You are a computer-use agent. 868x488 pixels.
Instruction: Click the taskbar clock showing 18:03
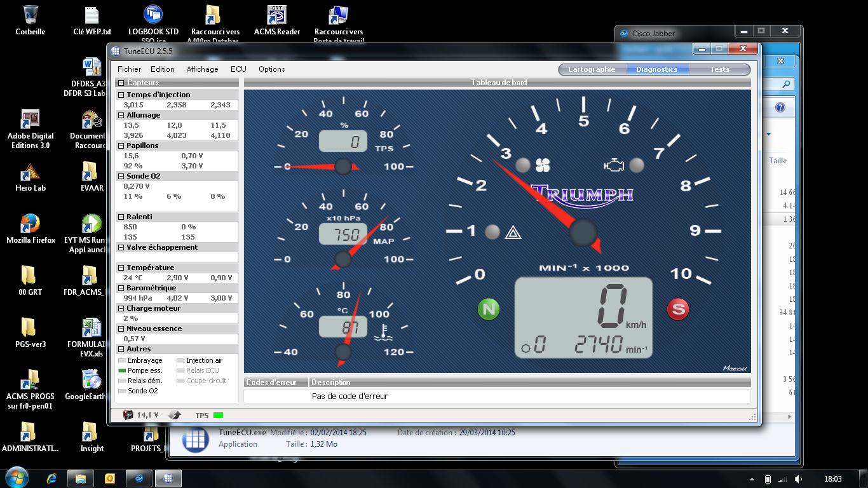point(832,479)
